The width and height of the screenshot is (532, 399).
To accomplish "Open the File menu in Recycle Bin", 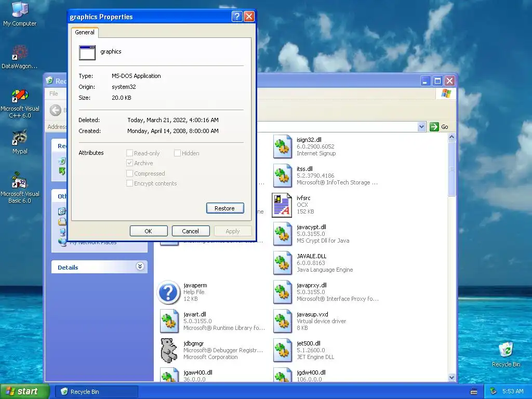I will point(54,94).
